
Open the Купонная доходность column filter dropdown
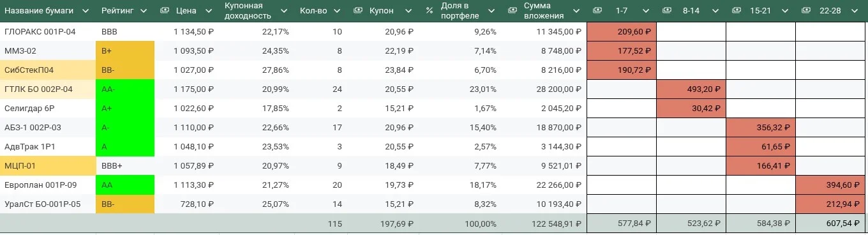[x=283, y=11]
